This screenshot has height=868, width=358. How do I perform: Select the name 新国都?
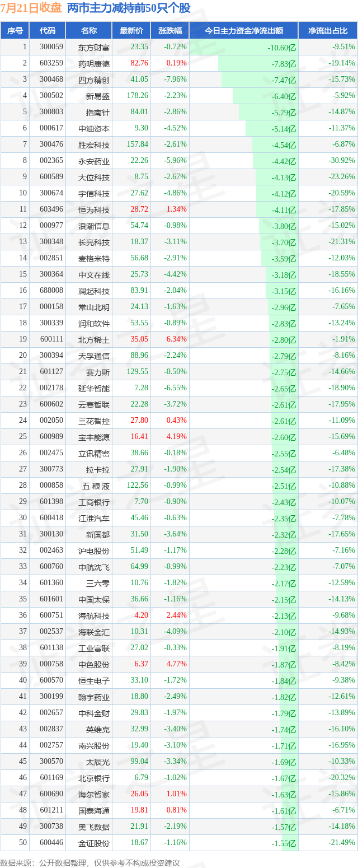tap(97, 535)
